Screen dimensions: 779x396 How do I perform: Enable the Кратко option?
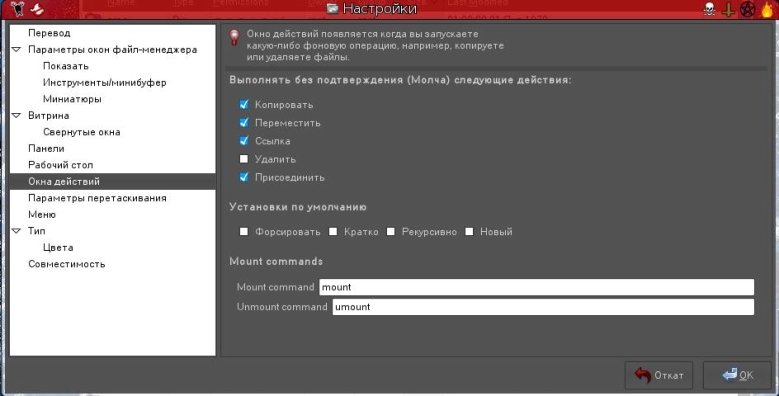pos(333,232)
